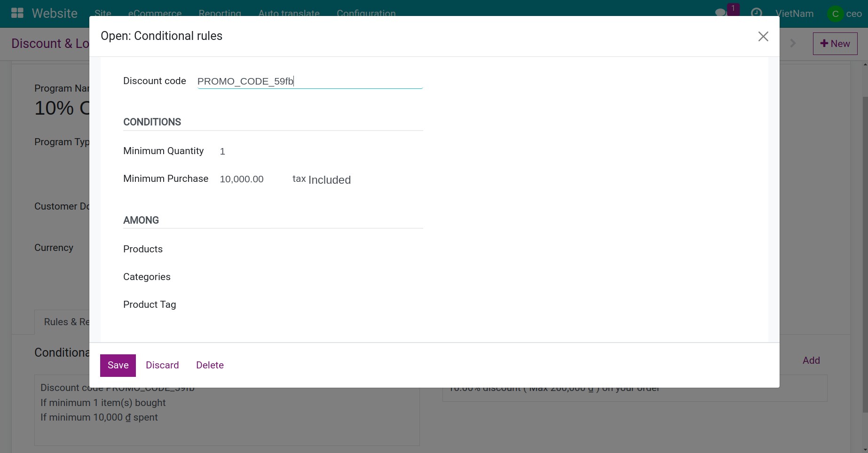Click the page vertical scrollbar
The width and height of the screenshot is (868, 453).
click(x=865, y=254)
